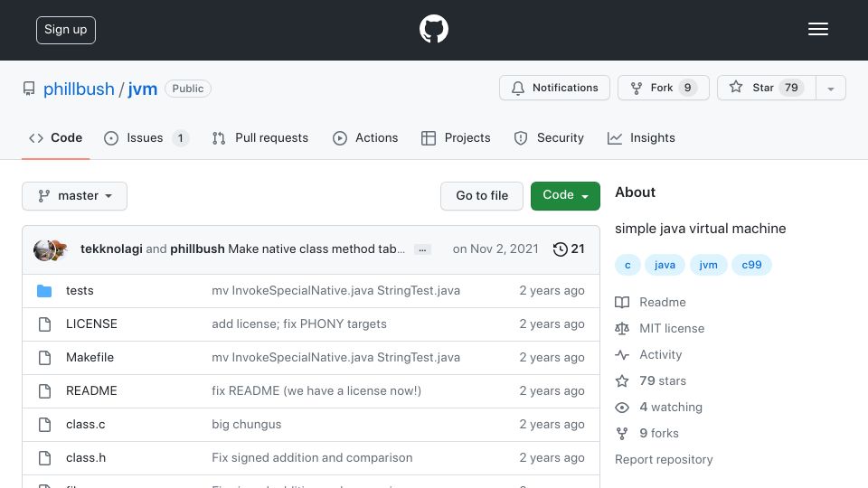Expand the green Code dropdown
The height and width of the screenshot is (488, 868).
[x=565, y=196]
